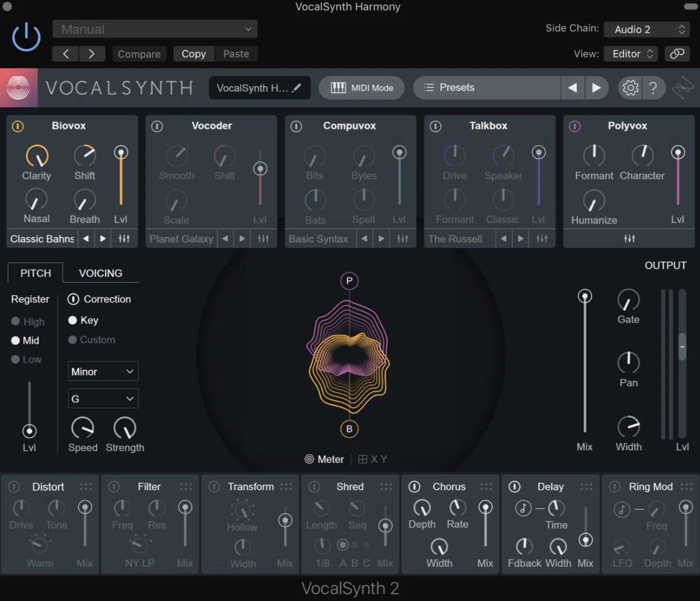Adjust the Biovox Lvl slider handle

click(x=121, y=153)
